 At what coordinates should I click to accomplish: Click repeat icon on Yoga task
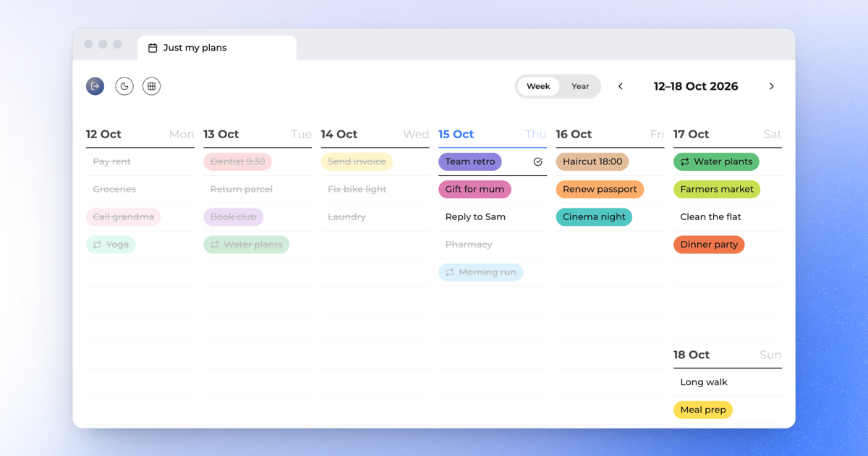pyautogui.click(x=98, y=245)
